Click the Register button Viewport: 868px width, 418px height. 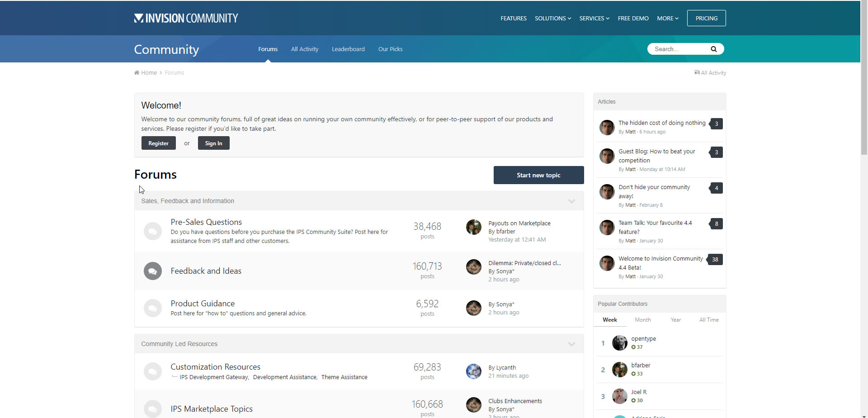click(x=158, y=143)
